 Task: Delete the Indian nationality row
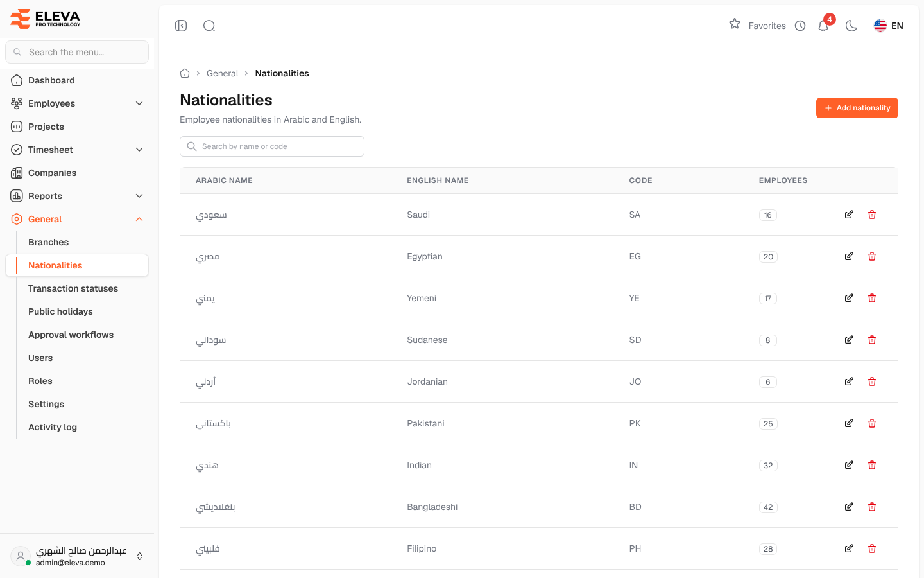click(872, 465)
